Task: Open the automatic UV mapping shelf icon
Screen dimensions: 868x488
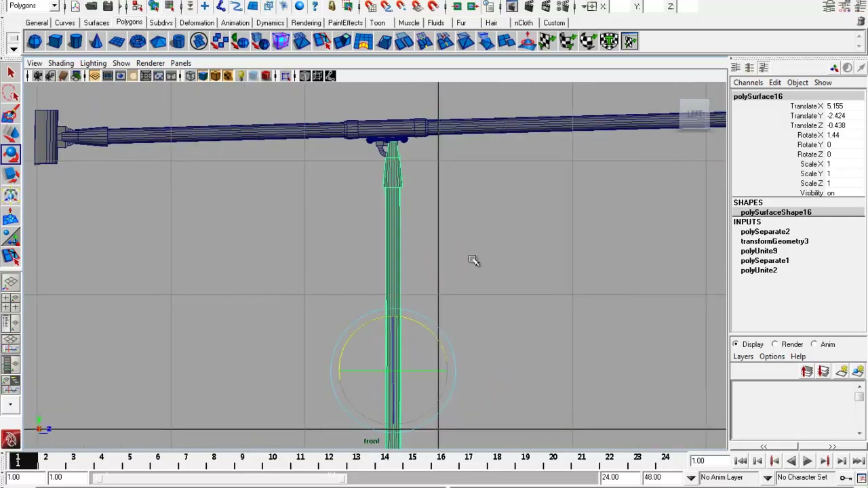Action: point(609,42)
